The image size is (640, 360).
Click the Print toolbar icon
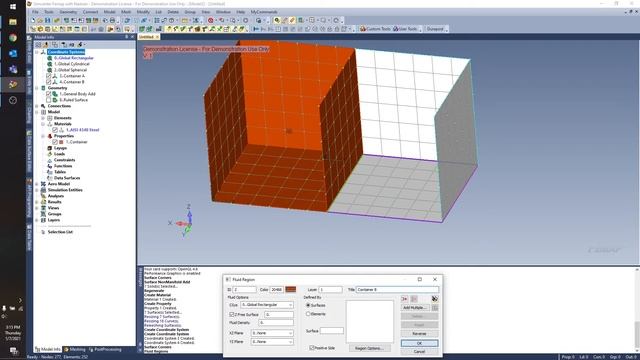[113, 20]
